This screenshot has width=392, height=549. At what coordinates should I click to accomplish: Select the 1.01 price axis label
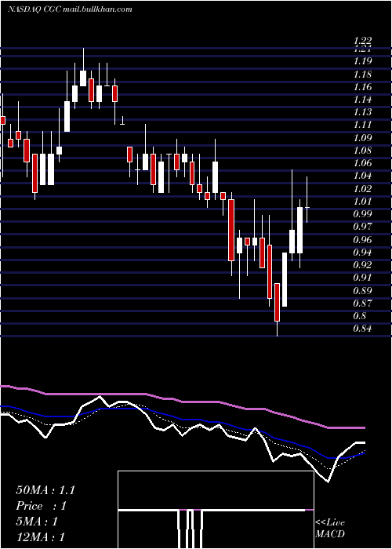[x=362, y=202]
